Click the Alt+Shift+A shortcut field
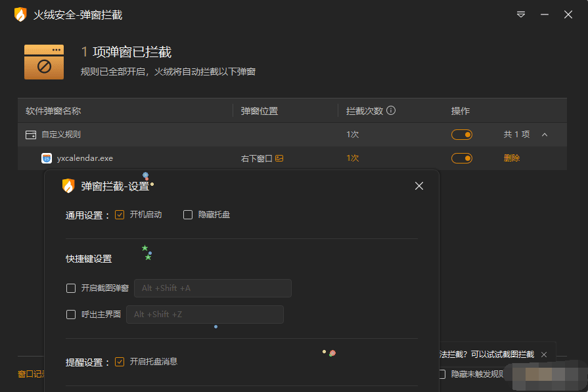The height and width of the screenshot is (392, 588). point(213,288)
